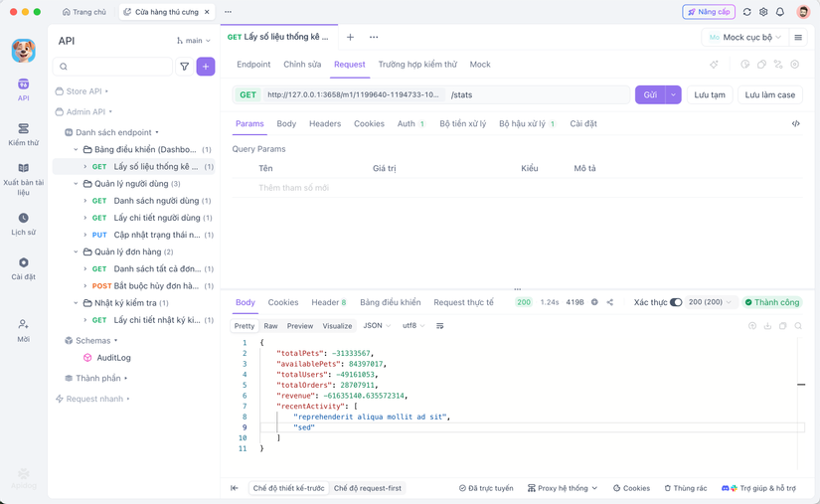Image resolution: width=820 pixels, height=504 pixels.
Task: Open the API section in the sidebar
Action: [x=24, y=89]
